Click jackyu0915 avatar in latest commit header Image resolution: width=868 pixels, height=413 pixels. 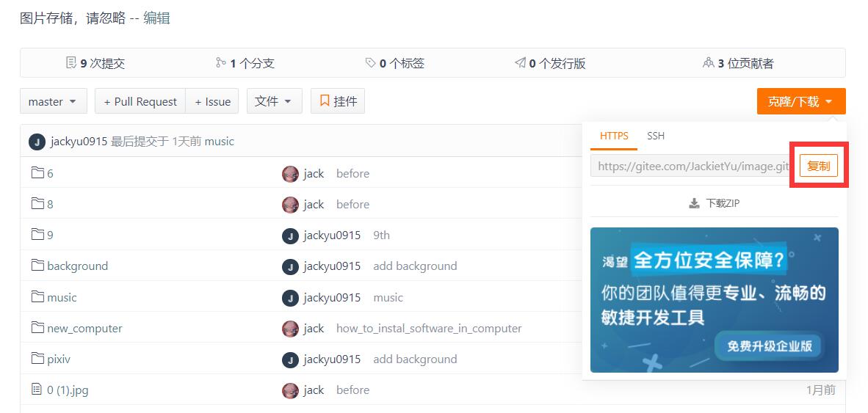tap(37, 142)
